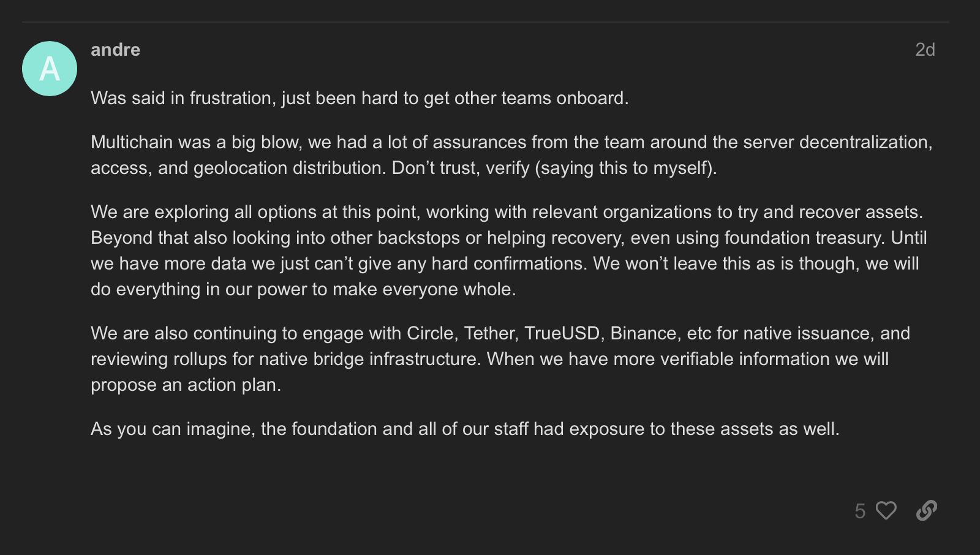Viewport: 980px width, 555px height.
Task: Open the "2d" post timestamp link
Action: 925,50
